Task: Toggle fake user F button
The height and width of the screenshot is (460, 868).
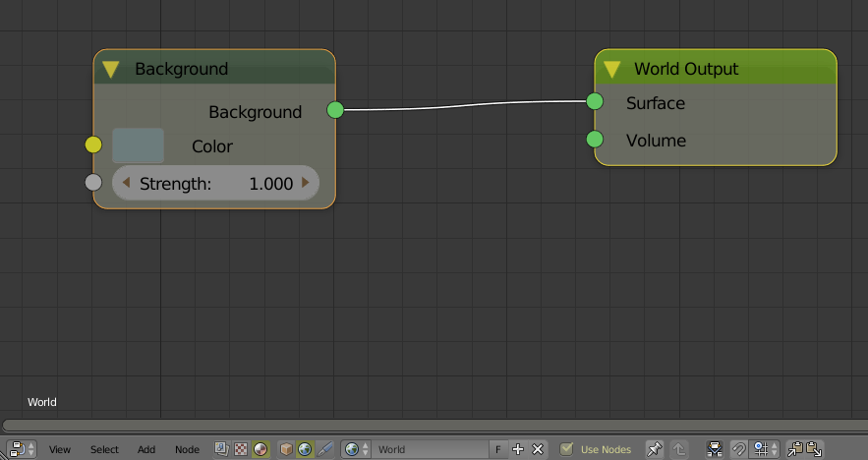Action: [x=497, y=449]
